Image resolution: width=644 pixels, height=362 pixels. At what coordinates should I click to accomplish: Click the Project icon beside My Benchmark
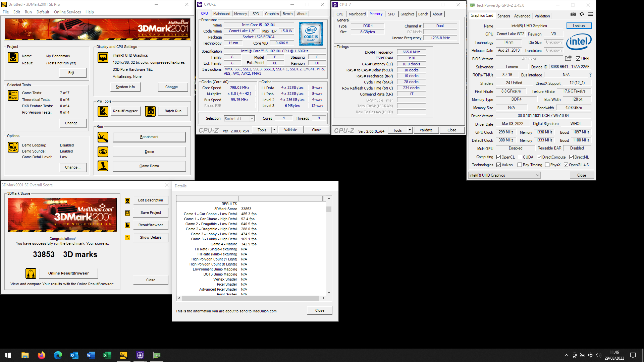pyautogui.click(x=13, y=58)
